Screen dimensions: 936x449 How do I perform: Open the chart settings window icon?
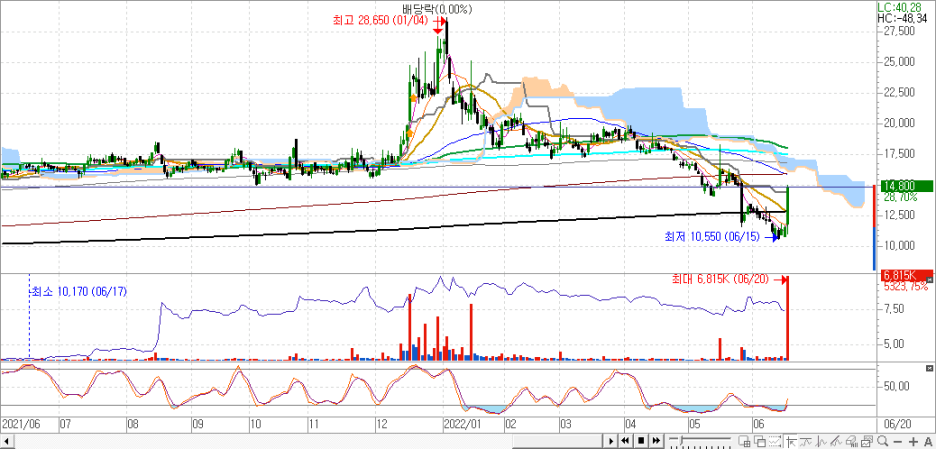pyautogui.click(x=867, y=441)
